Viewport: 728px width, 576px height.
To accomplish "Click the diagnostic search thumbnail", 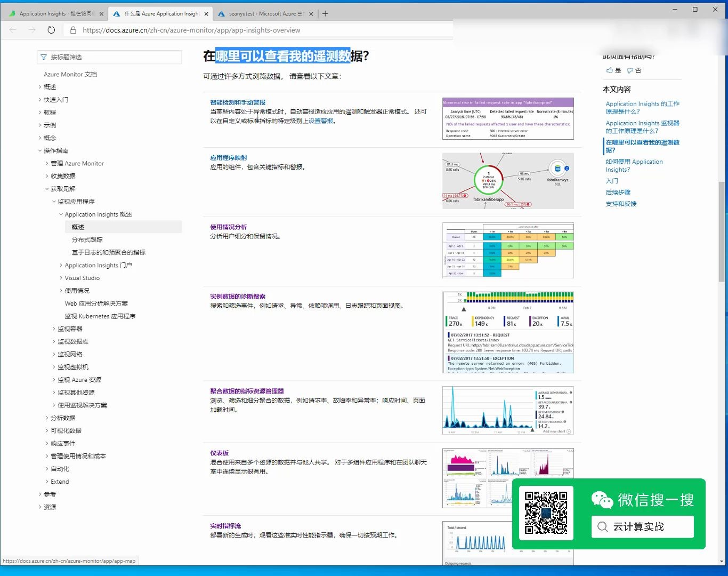I will 508,332.
